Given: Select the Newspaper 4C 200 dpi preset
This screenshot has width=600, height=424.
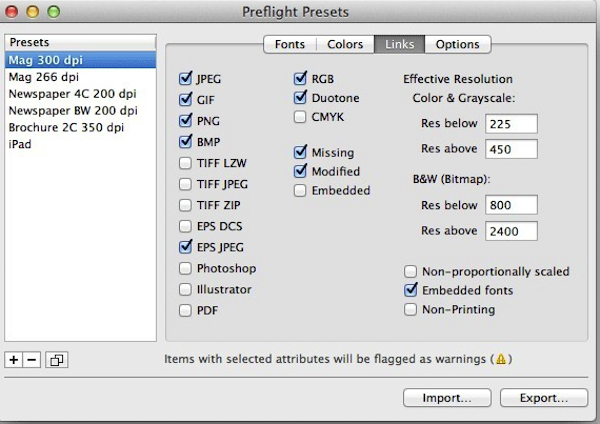Looking at the screenshot, I should (x=73, y=94).
